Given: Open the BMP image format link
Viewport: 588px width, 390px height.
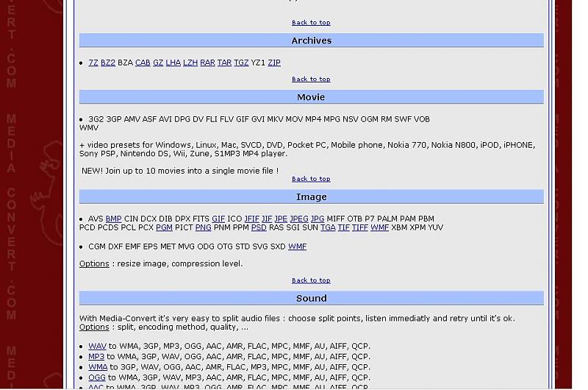Looking at the screenshot, I should coord(113,219).
